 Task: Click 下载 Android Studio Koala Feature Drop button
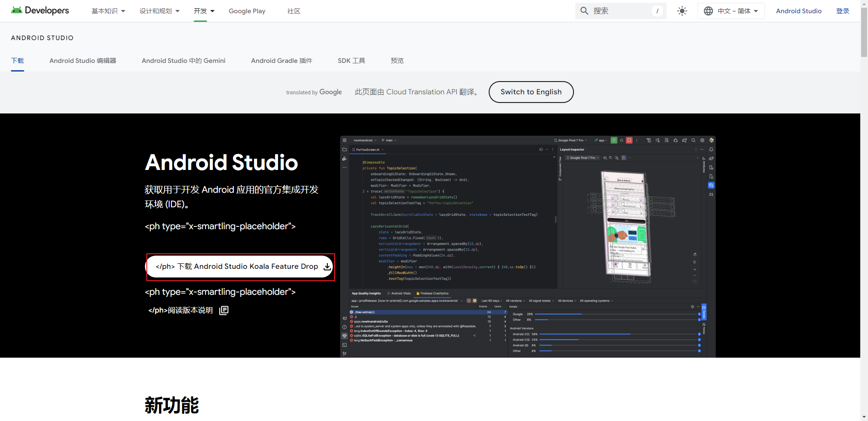(x=240, y=267)
